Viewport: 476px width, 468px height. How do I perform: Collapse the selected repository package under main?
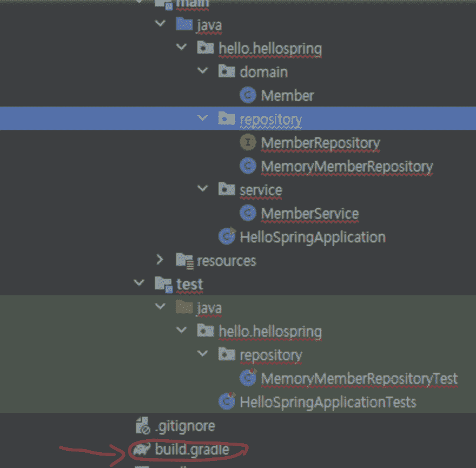[203, 118]
